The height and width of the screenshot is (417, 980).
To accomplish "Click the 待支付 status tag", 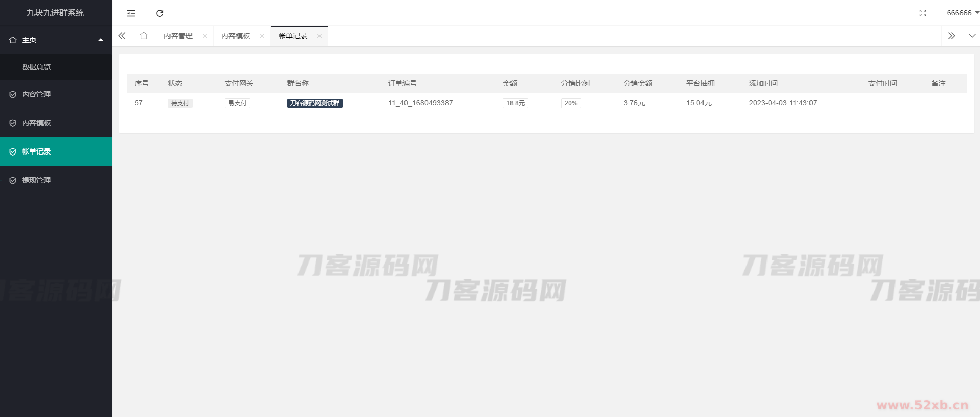I will [x=180, y=103].
